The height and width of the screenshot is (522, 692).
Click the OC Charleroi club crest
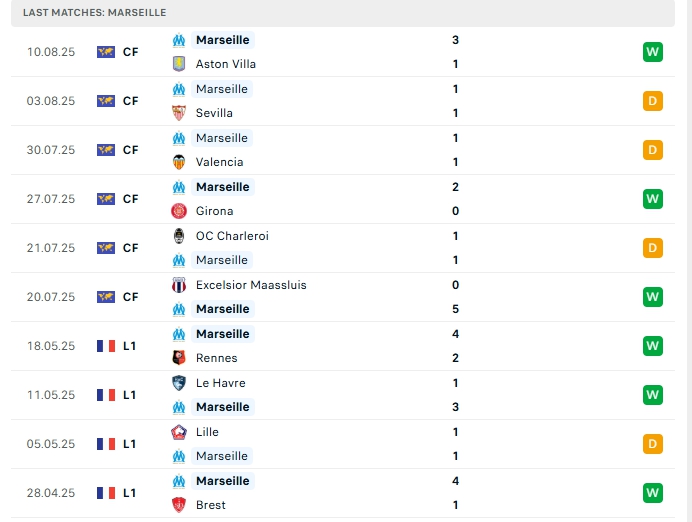pos(179,236)
